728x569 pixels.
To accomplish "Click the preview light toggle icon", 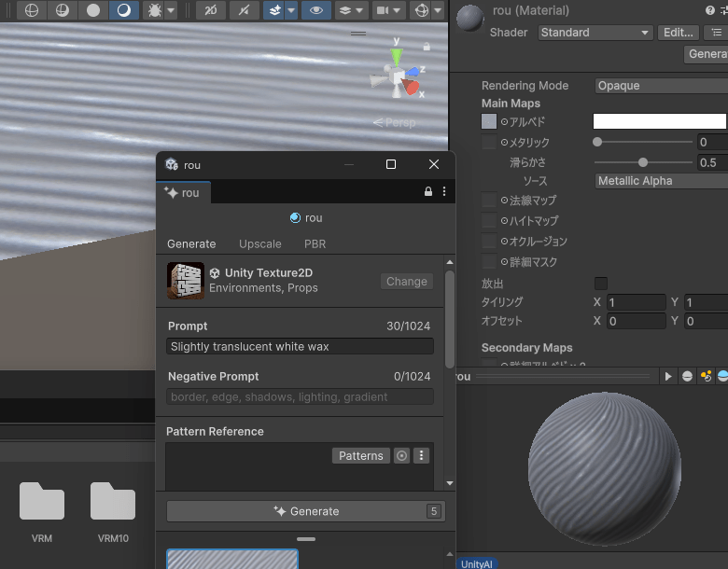I will [x=706, y=376].
